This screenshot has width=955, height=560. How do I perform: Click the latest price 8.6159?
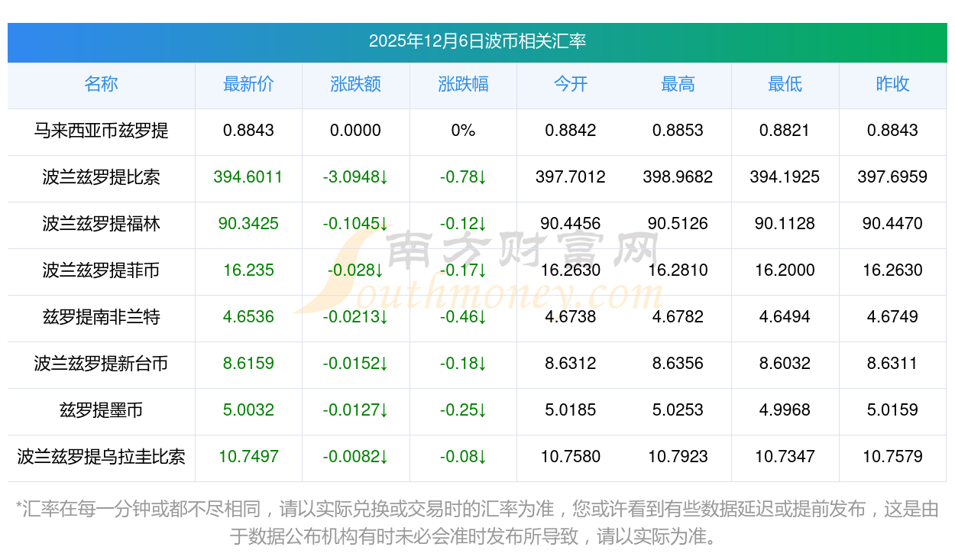(x=248, y=364)
